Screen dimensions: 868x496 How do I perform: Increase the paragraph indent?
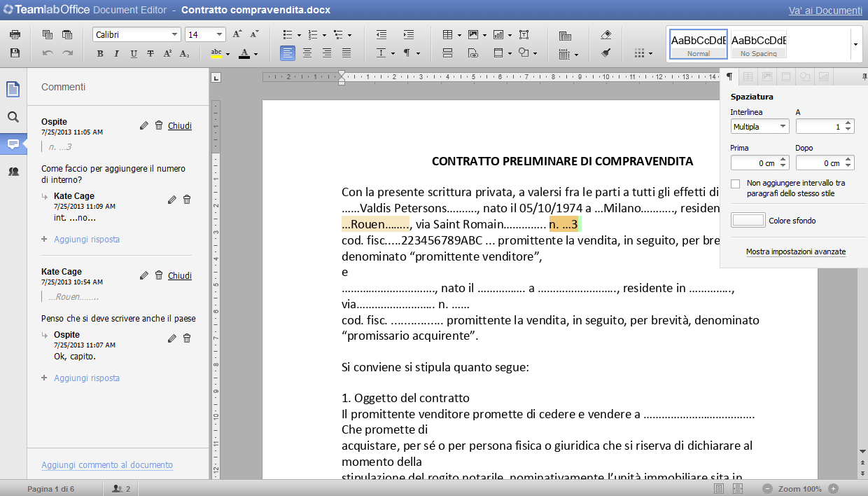(x=409, y=34)
